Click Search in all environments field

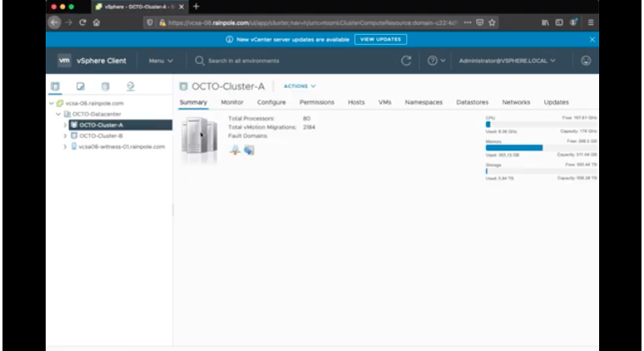coord(243,61)
